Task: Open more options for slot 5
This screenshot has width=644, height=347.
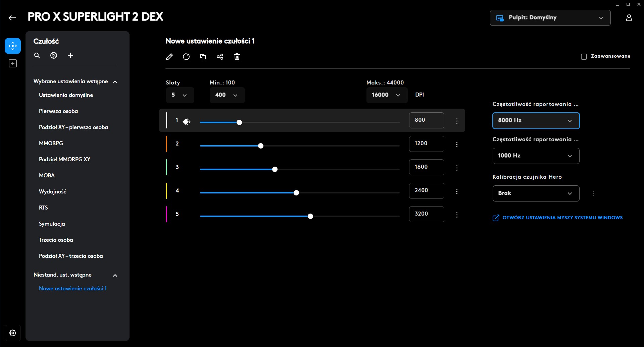Action: [x=457, y=215]
